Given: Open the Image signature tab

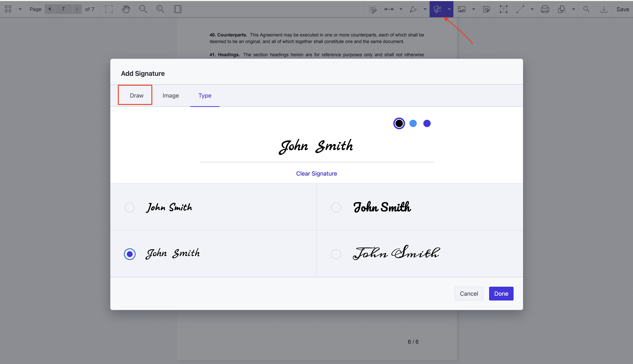Looking at the screenshot, I should point(171,95).
